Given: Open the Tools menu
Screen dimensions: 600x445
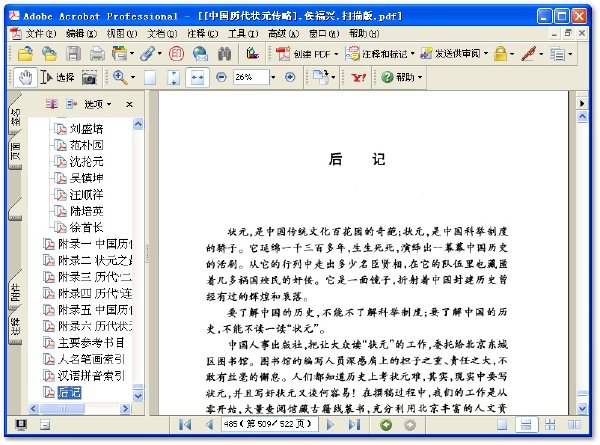Looking at the screenshot, I should coord(243,34).
